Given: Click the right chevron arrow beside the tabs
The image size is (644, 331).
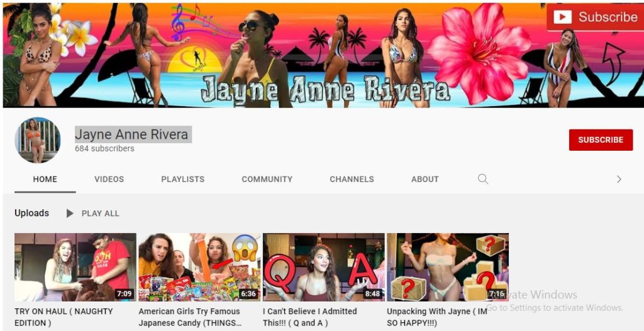Looking at the screenshot, I should 619,179.
